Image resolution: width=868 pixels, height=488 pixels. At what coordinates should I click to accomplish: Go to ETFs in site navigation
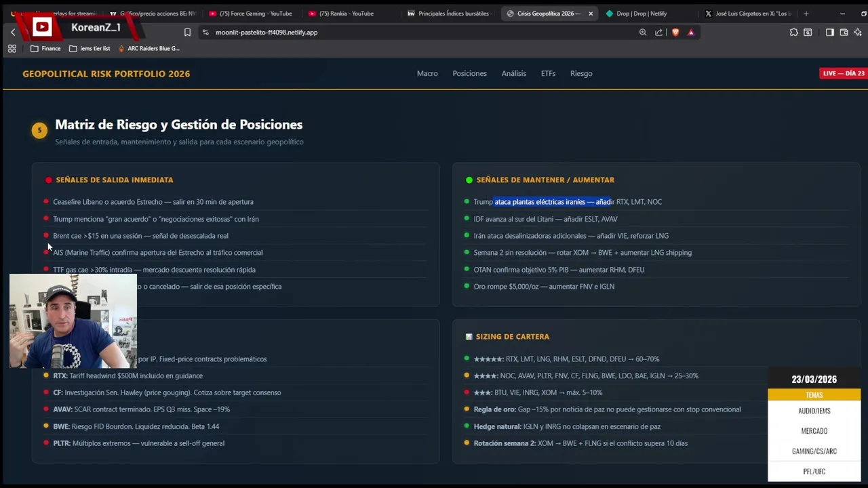pos(548,73)
